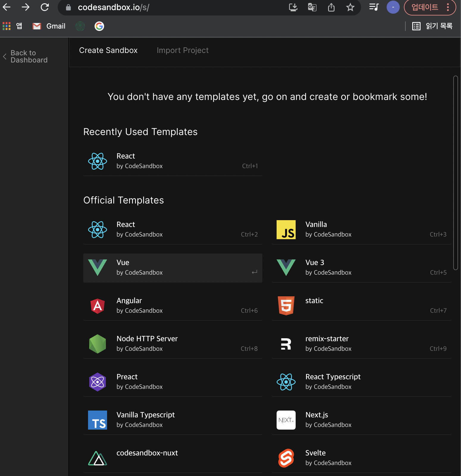Screen dimensions: 461x476
Task: Open the green circular bookmark icon
Action: coord(80,26)
